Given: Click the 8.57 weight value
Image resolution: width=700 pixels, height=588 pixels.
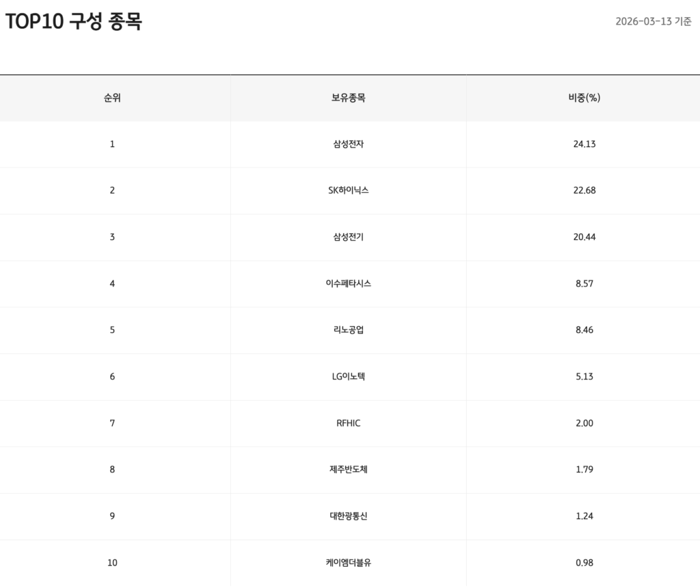Looking at the screenshot, I should click(584, 284).
